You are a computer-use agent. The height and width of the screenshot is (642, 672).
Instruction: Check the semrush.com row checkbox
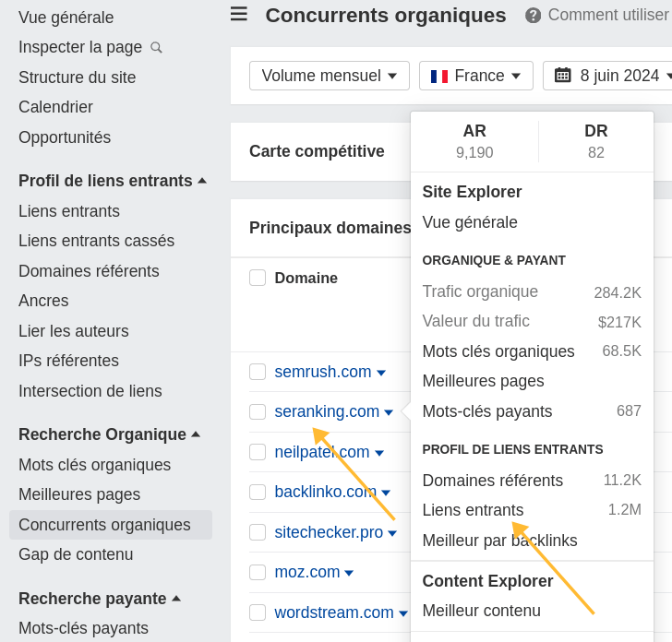[x=258, y=372]
